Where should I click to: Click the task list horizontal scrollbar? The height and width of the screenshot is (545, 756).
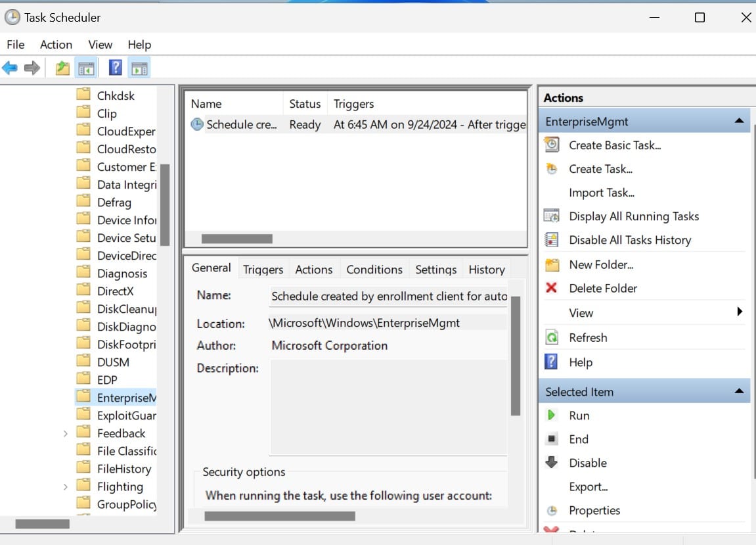pyautogui.click(x=236, y=239)
